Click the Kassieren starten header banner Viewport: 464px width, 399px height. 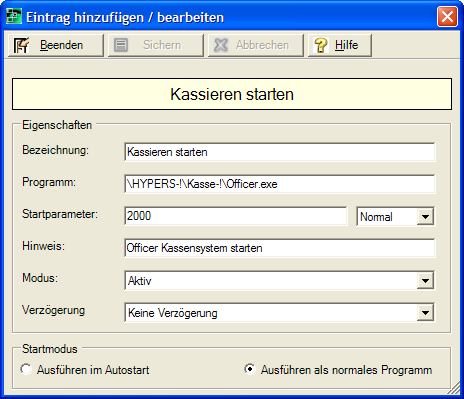point(232,94)
